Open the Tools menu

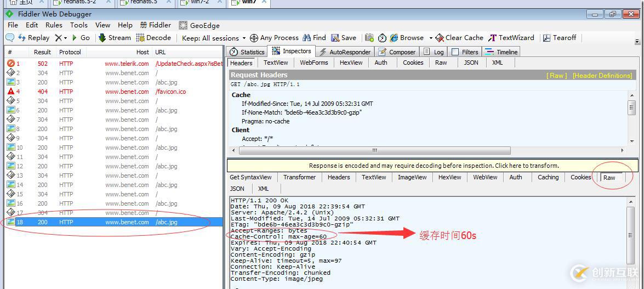[79, 25]
